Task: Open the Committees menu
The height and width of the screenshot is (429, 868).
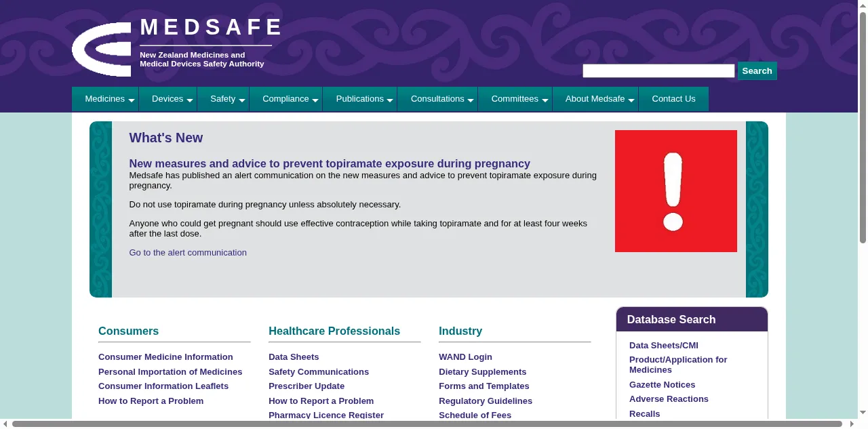Action: pos(515,99)
